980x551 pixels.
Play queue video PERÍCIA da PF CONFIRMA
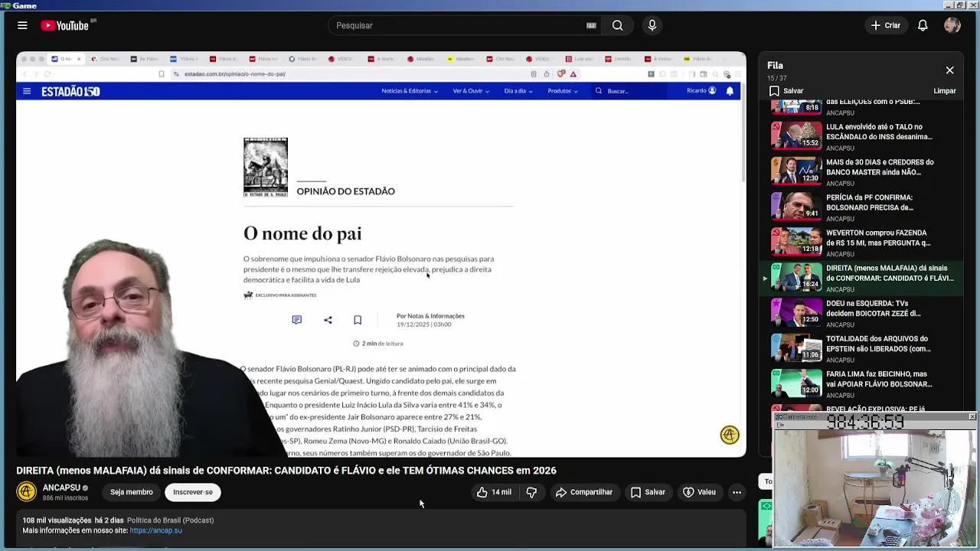863,207
